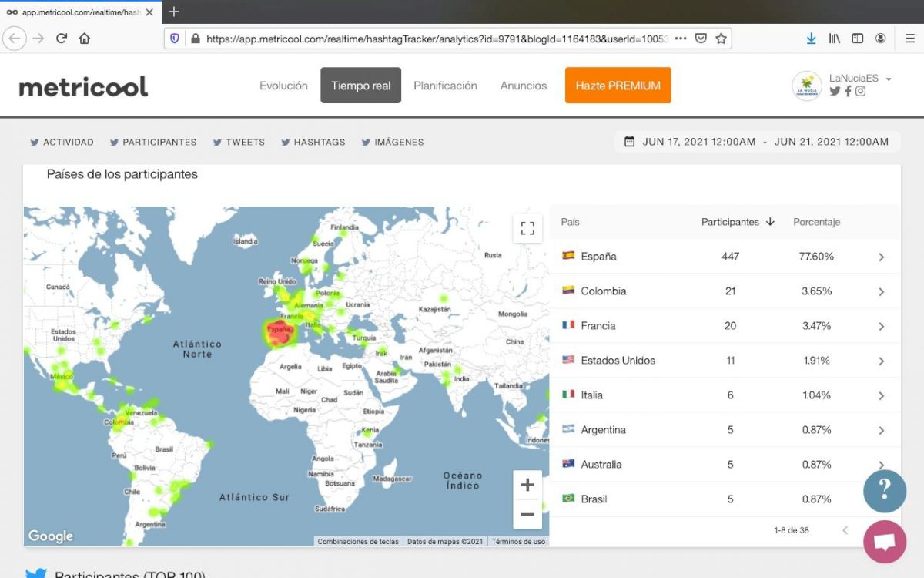Viewport: 924px width, 578px height.
Task: Open the date range picker
Action: pyautogui.click(x=757, y=142)
